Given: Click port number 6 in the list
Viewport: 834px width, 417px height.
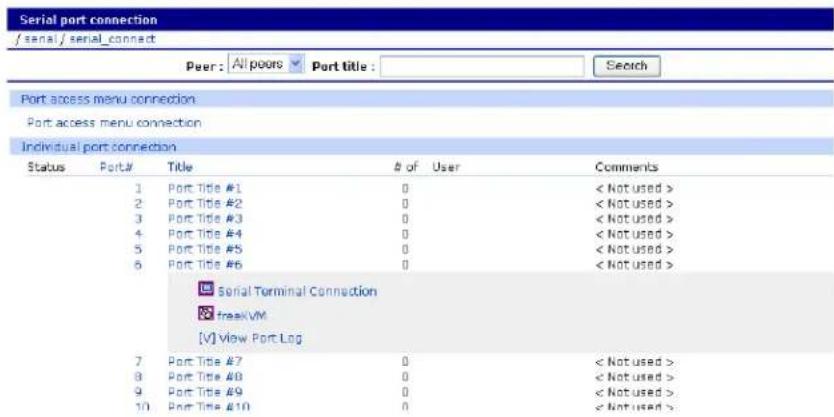Looking at the screenshot, I should coord(138,265).
